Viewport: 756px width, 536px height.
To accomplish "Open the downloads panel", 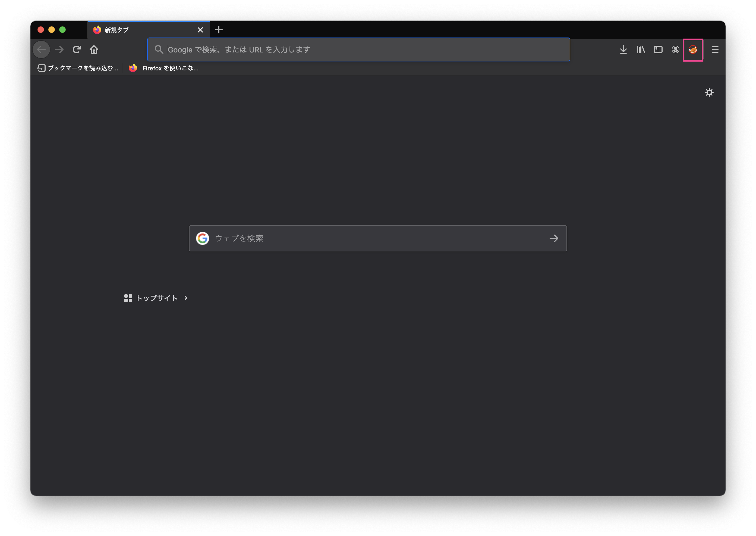I will (x=623, y=49).
